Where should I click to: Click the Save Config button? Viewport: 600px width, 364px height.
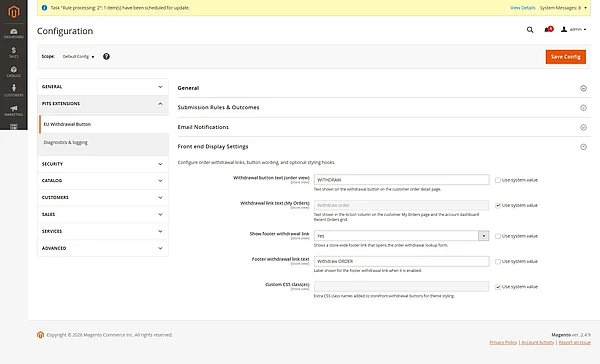point(566,57)
